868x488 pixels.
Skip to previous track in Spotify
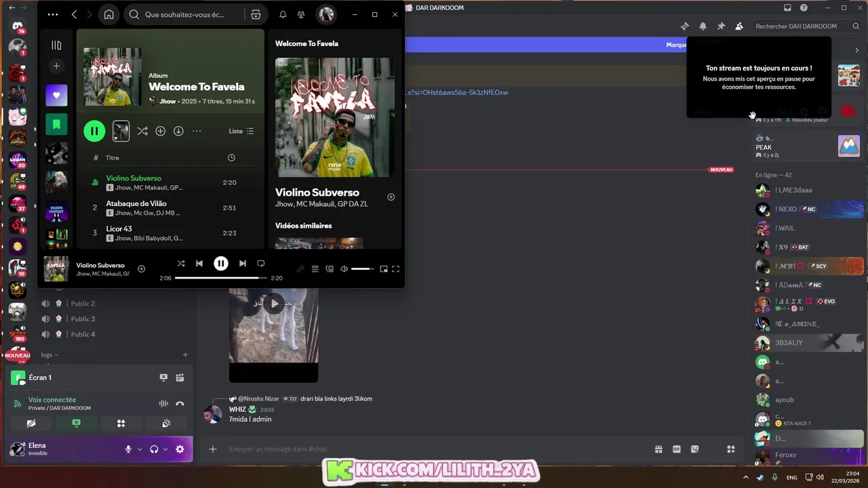(199, 263)
